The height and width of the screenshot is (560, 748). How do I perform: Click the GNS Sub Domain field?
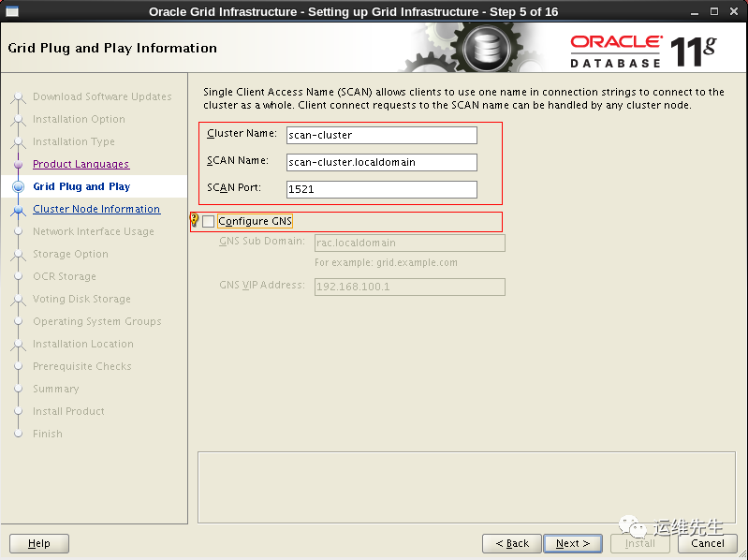(x=410, y=243)
